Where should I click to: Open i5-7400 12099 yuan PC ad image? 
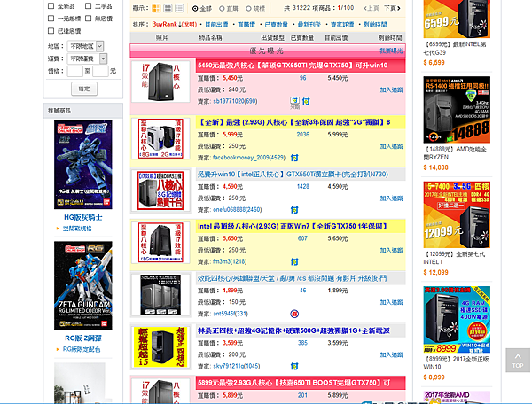coord(457,214)
